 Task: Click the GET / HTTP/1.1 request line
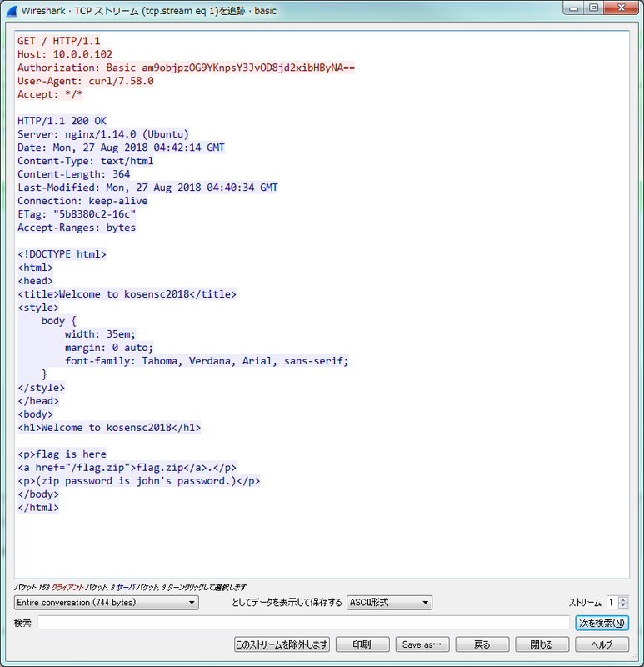tap(58, 41)
